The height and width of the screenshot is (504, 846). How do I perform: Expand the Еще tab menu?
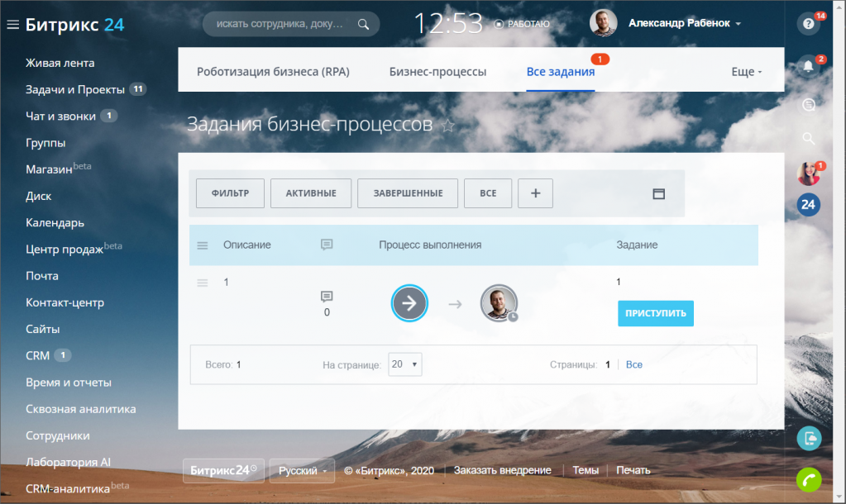click(746, 72)
